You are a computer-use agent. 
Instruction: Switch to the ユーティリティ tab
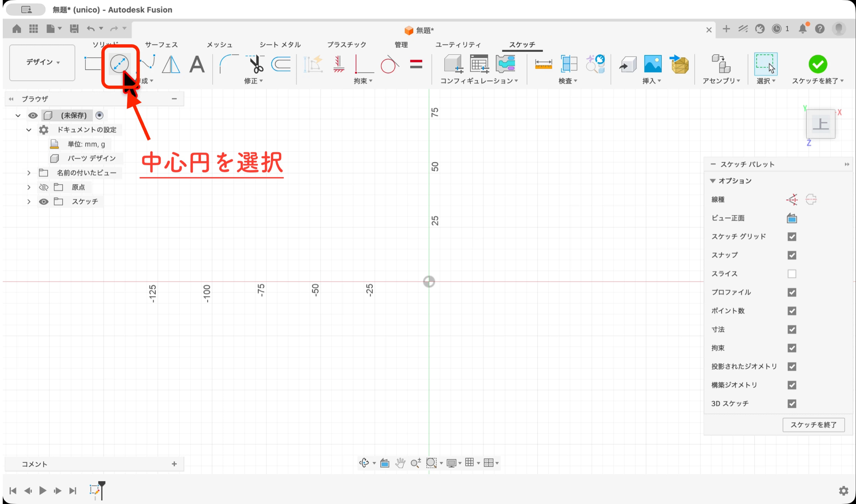coord(458,45)
